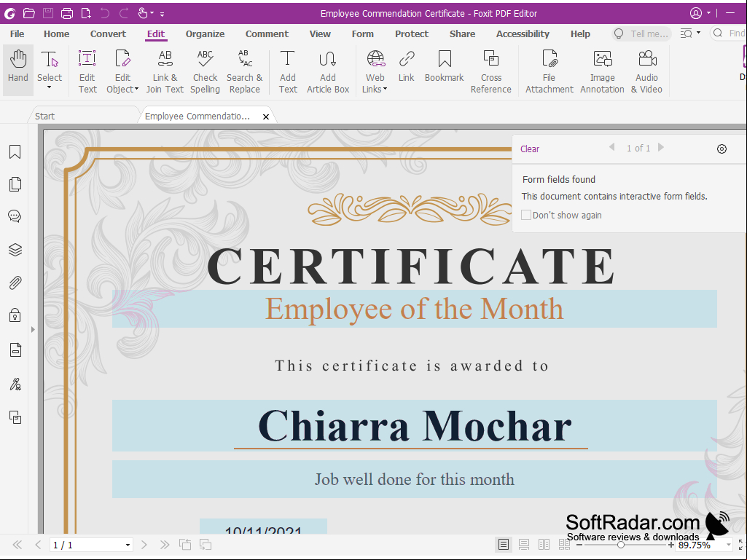Viewport: 747px width, 560px height.
Task: Run Check Spelling
Action: 206,70
